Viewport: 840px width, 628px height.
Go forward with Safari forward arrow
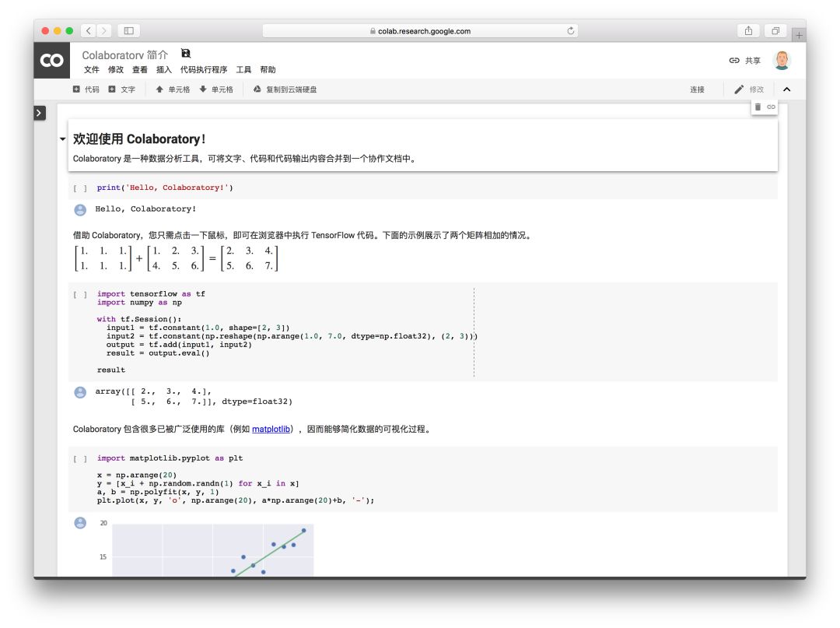tap(104, 31)
